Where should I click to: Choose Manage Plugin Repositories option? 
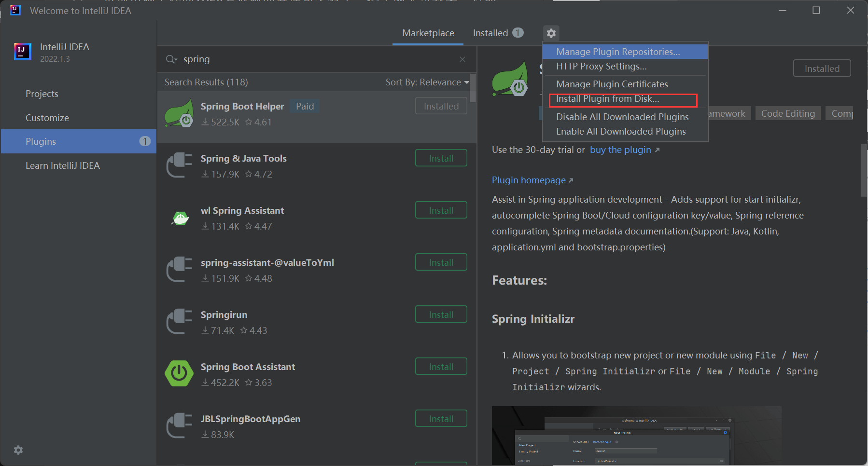coord(617,52)
